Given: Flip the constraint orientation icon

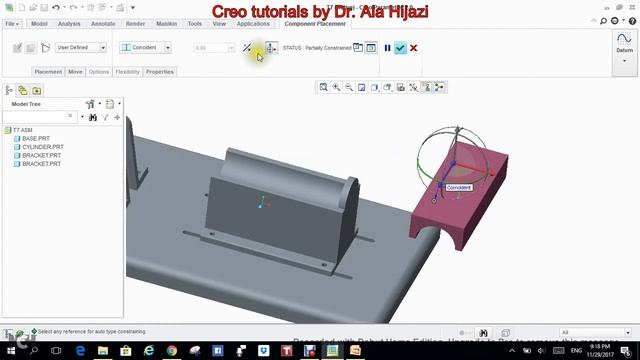Looking at the screenshot, I should click(x=247, y=48).
